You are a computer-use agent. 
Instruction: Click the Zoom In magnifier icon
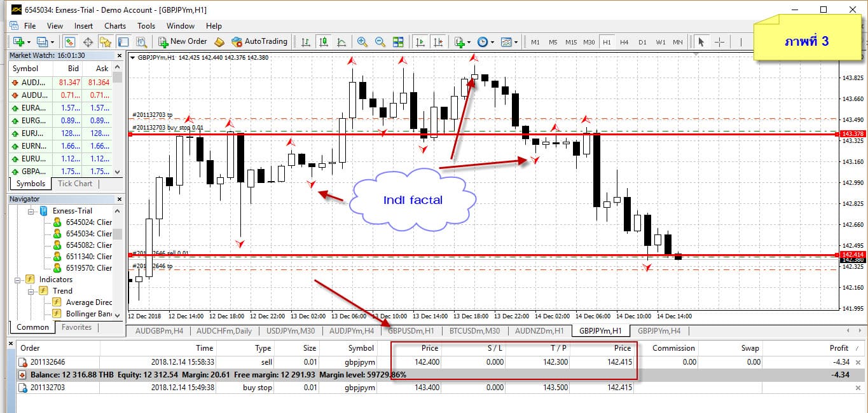click(362, 42)
